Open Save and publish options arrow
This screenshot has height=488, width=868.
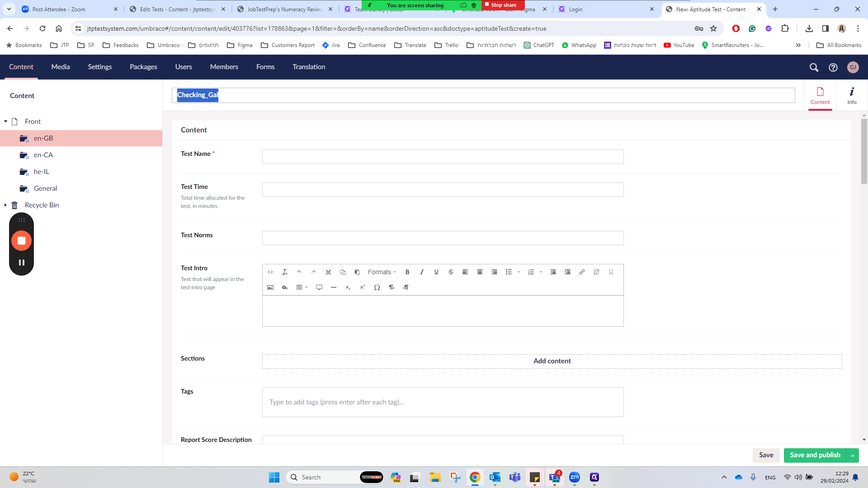pyautogui.click(x=853, y=455)
